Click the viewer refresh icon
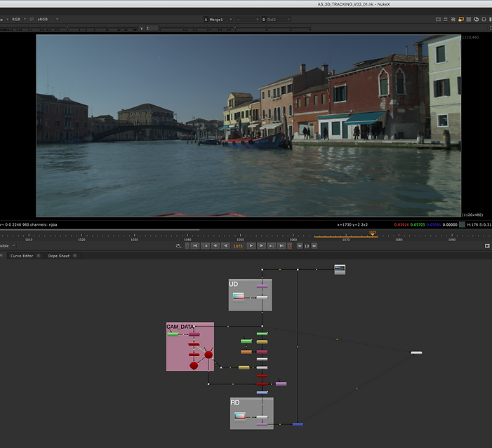 click(x=476, y=20)
